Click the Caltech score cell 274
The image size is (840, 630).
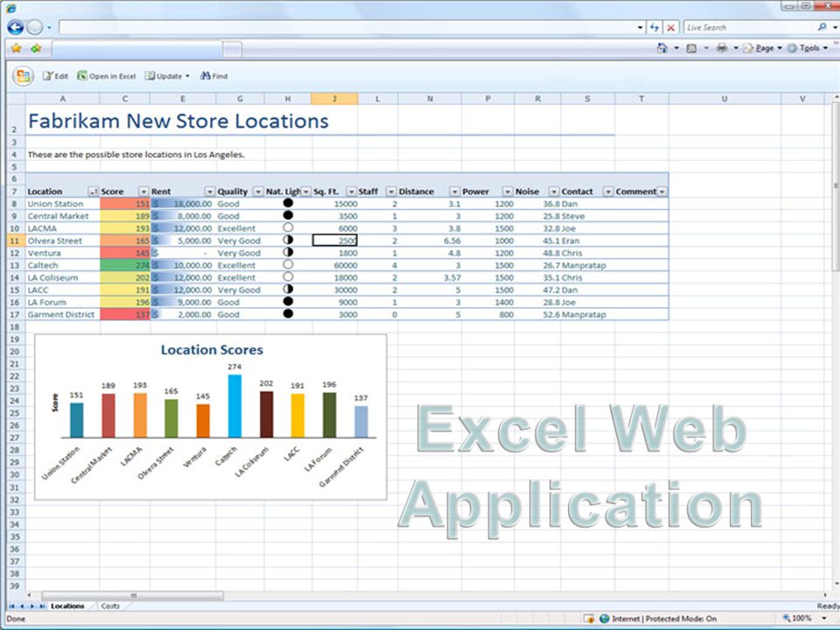pos(125,265)
